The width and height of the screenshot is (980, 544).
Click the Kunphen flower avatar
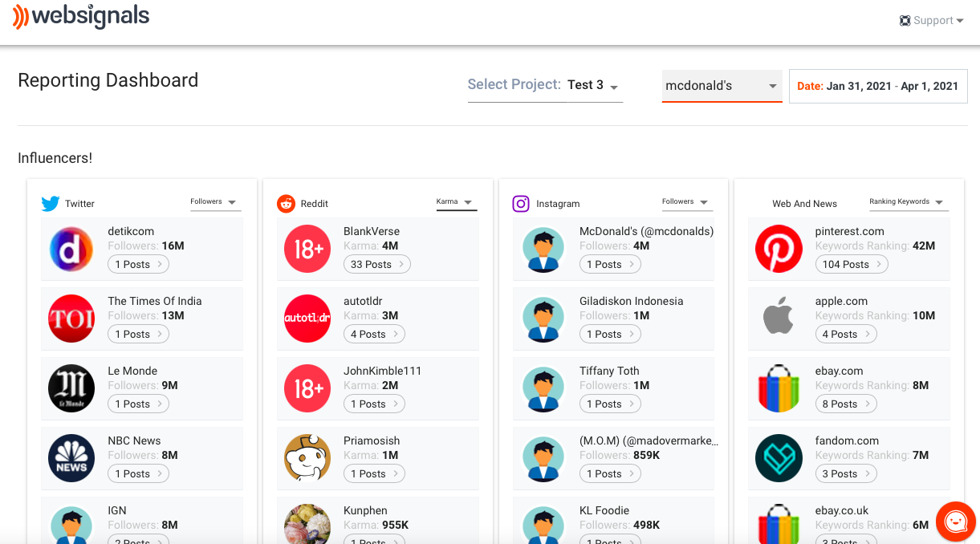tap(307, 524)
